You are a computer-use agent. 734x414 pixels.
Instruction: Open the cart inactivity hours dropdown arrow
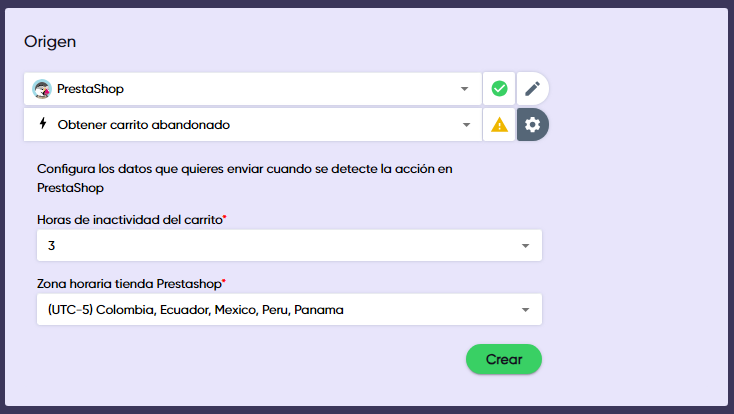point(526,245)
